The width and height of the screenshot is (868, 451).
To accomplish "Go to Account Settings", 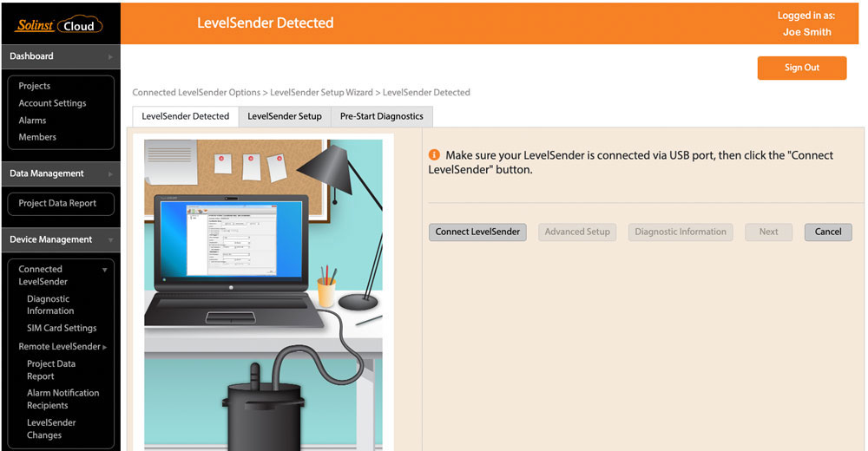I will coord(52,103).
